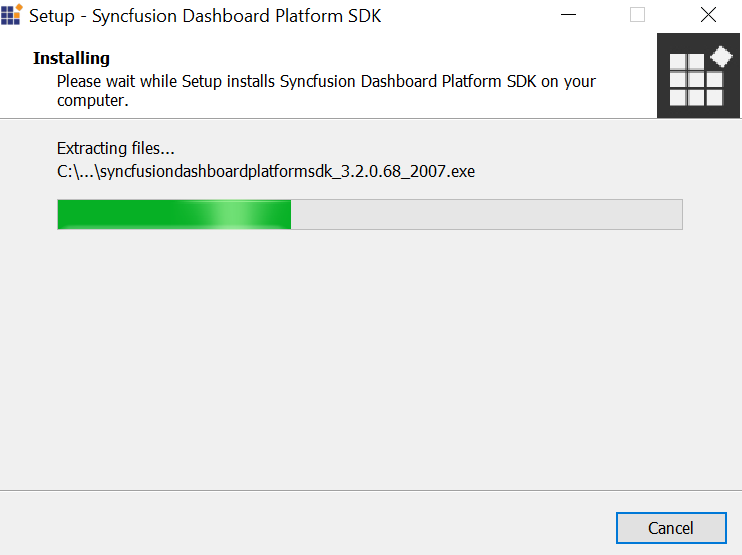Viewport: 742px width, 555px height.
Task: Click the Syncfusion icon in the title bar
Action: pyautogui.click(x=11, y=15)
